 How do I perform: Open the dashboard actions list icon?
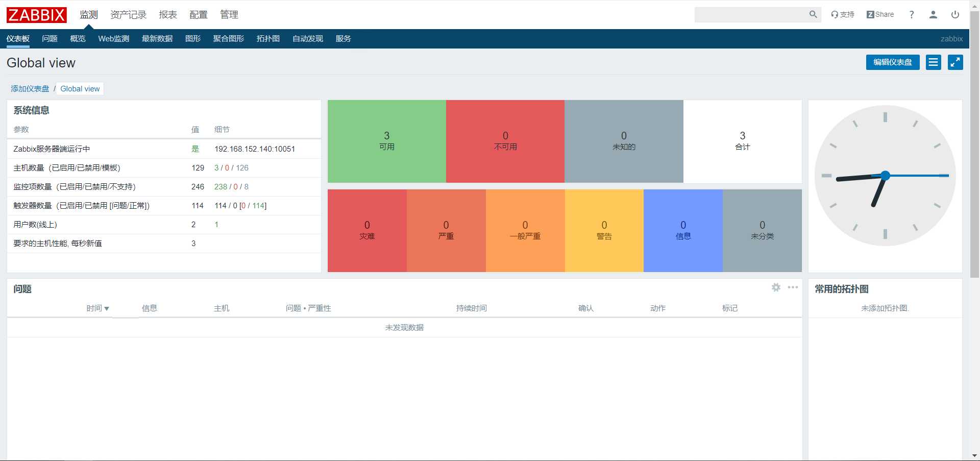tap(934, 62)
